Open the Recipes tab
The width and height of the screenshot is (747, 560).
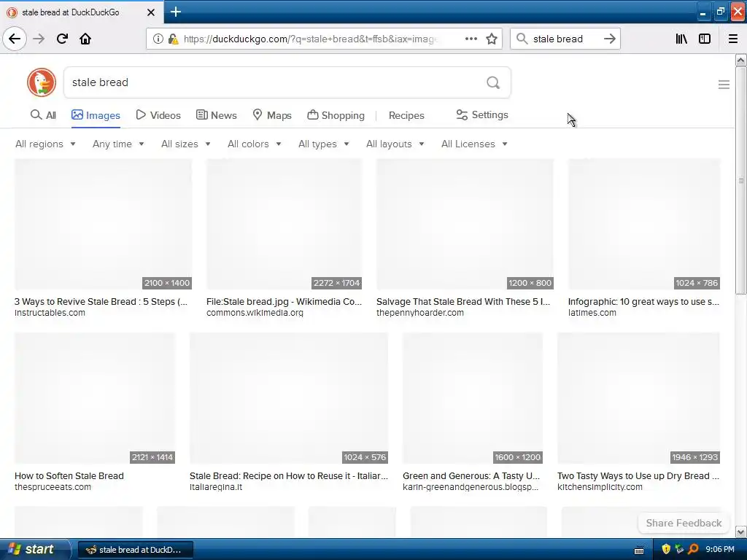(406, 115)
